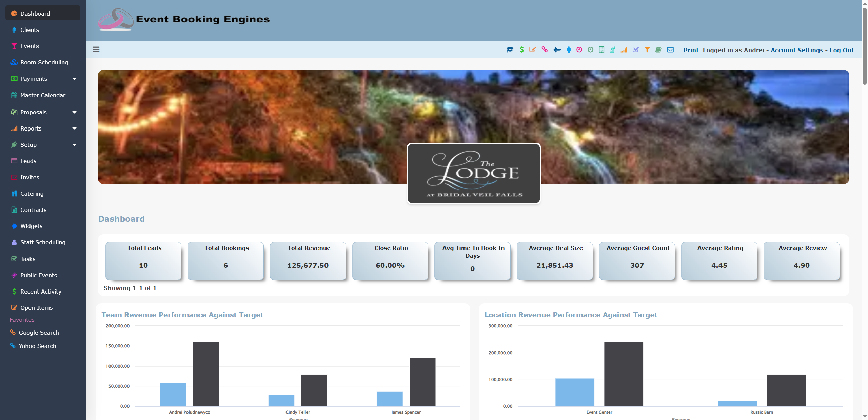Click Rustic Barn's dark target bar

point(786,390)
